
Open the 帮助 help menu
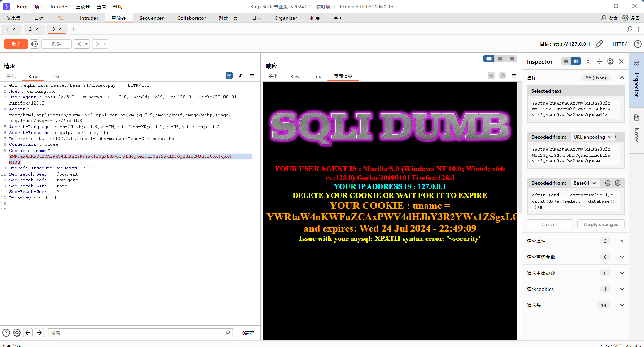pos(117,7)
